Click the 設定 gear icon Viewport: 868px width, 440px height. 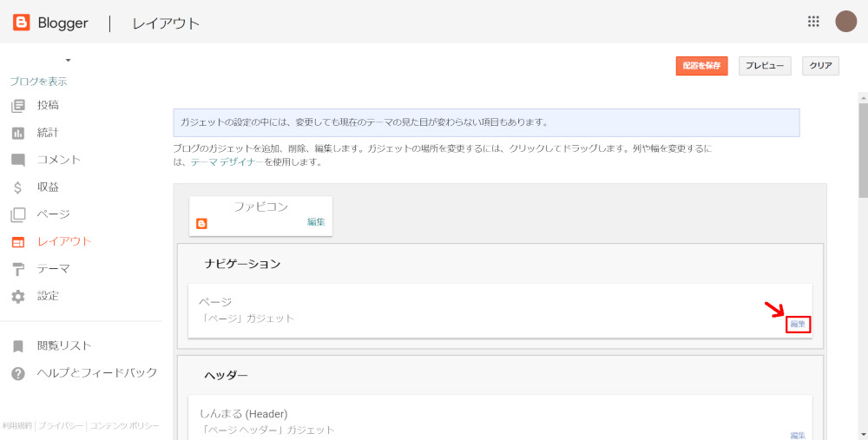click(x=18, y=297)
